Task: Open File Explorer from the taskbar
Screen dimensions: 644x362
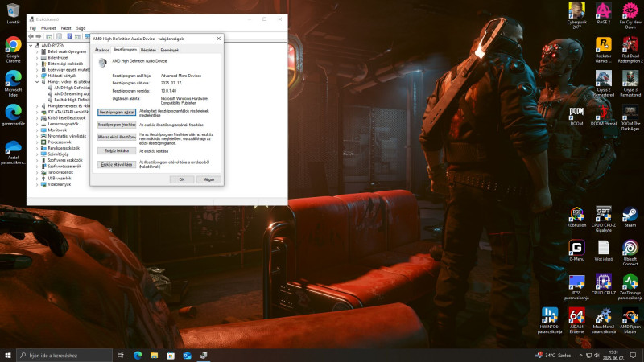Action: tap(154, 356)
